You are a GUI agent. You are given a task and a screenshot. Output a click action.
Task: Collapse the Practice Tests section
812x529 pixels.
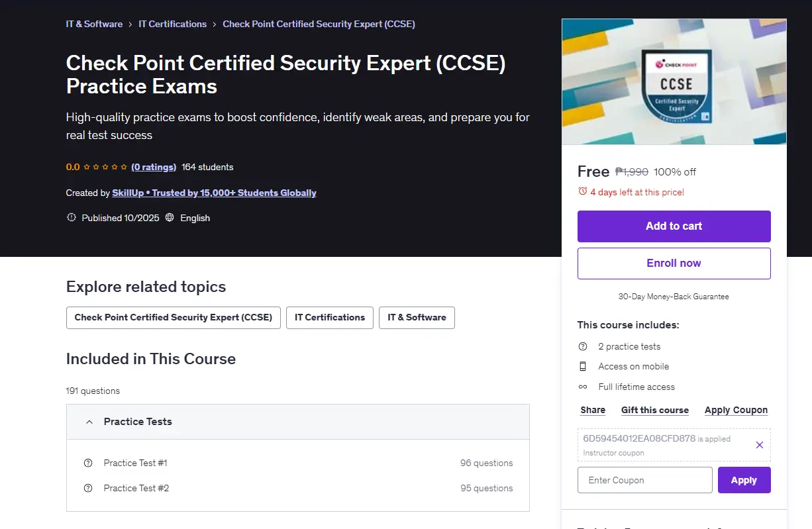[x=298, y=422]
